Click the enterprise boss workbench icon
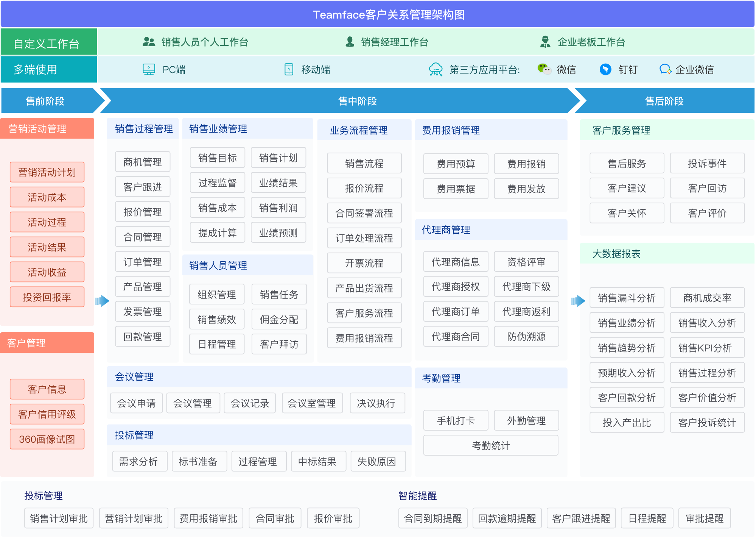 coord(545,42)
